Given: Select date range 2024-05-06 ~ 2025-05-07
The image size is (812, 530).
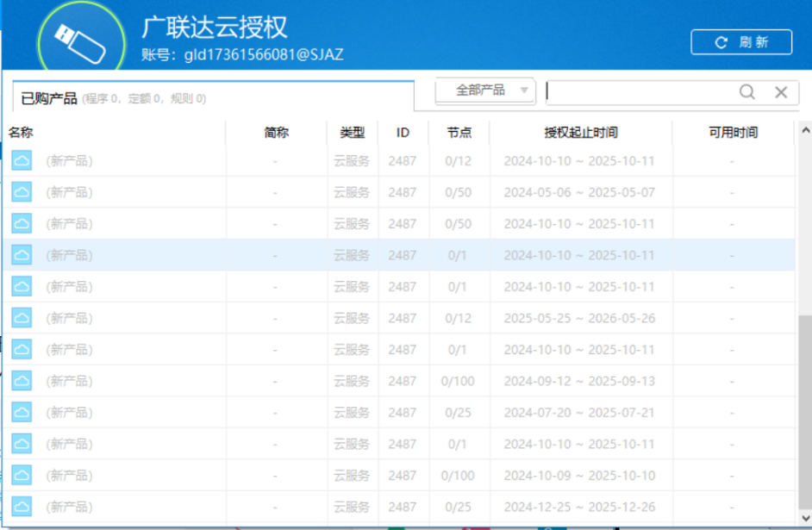Looking at the screenshot, I should (579, 192).
